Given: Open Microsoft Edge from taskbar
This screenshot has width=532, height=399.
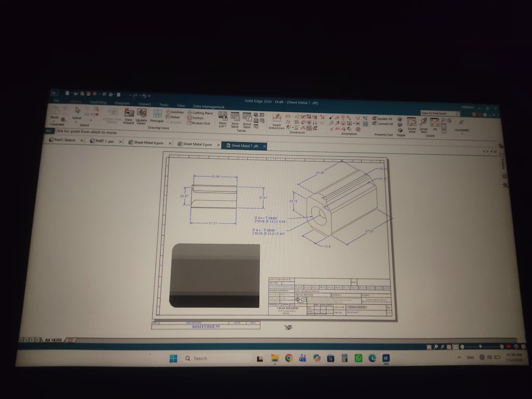Looking at the screenshot, I should click(x=372, y=358).
